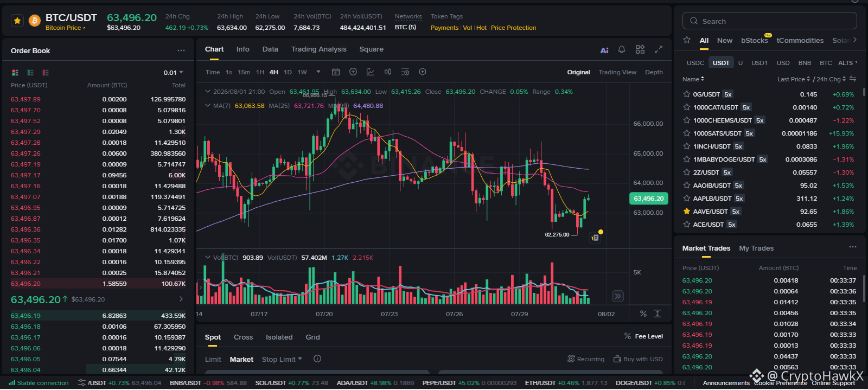This screenshot has height=390, width=868.
Task: Open ticker bar settings icon at bottom
Action: (x=82, y=382)
